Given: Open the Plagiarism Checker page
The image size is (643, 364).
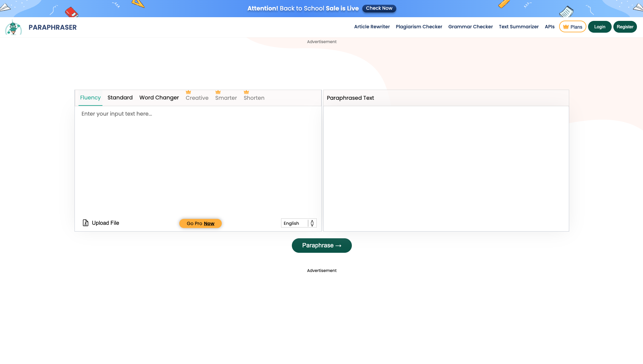Looking at the screenshot, I should [419, 27].
